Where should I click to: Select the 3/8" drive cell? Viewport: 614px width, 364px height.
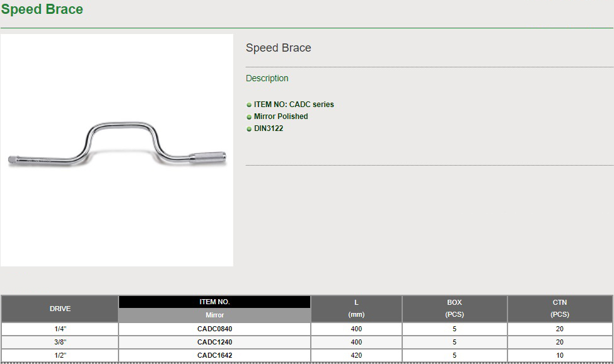pyautogui.click(x=60, y=342)
